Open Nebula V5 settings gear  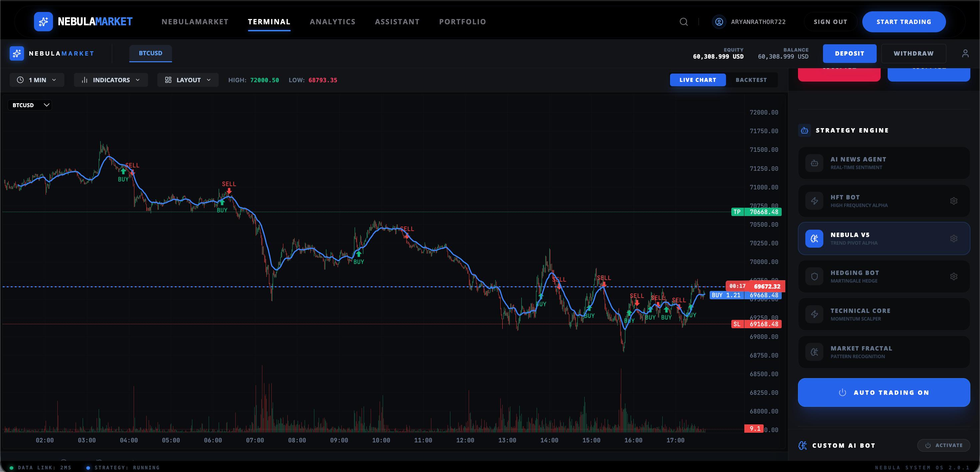click(953, 238)
